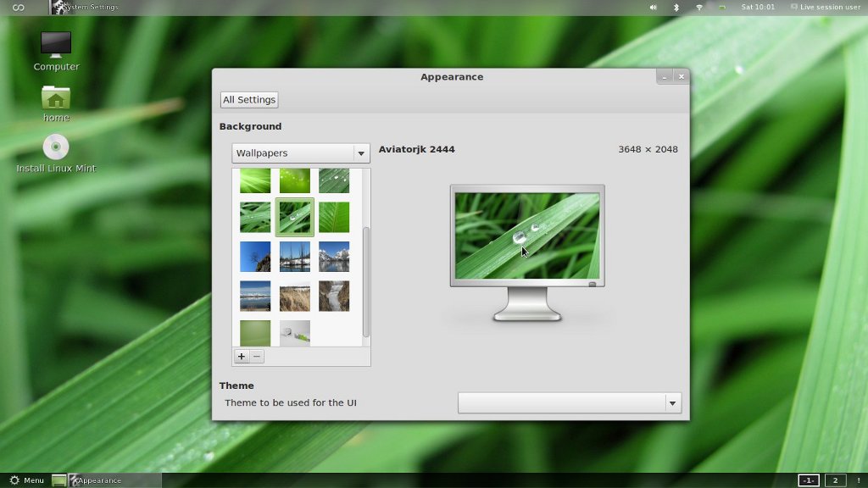Open the Theme selection dropdown
The image size is (868, 488).
pos(570,402)
